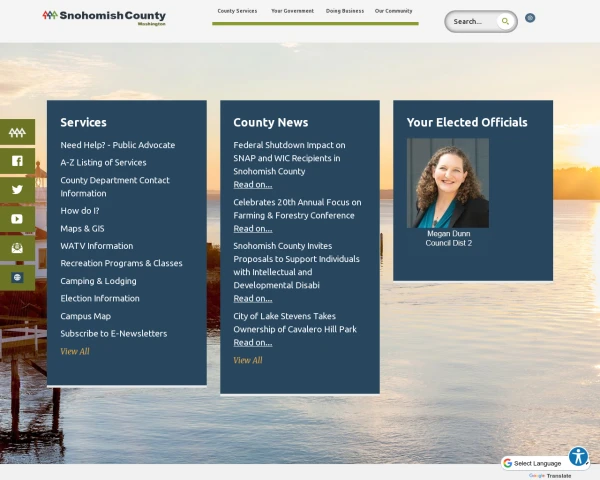This screenshot has height=480, width=600.
Task: Click the Google Translate attribution text
Action: coord(550,476)
